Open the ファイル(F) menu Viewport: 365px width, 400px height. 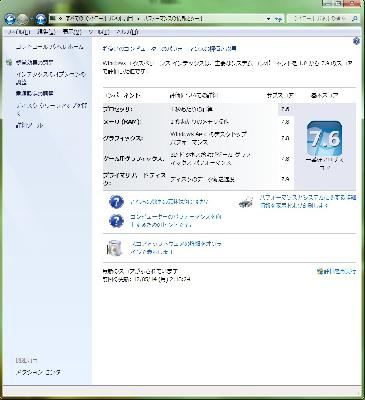point(19,32)
